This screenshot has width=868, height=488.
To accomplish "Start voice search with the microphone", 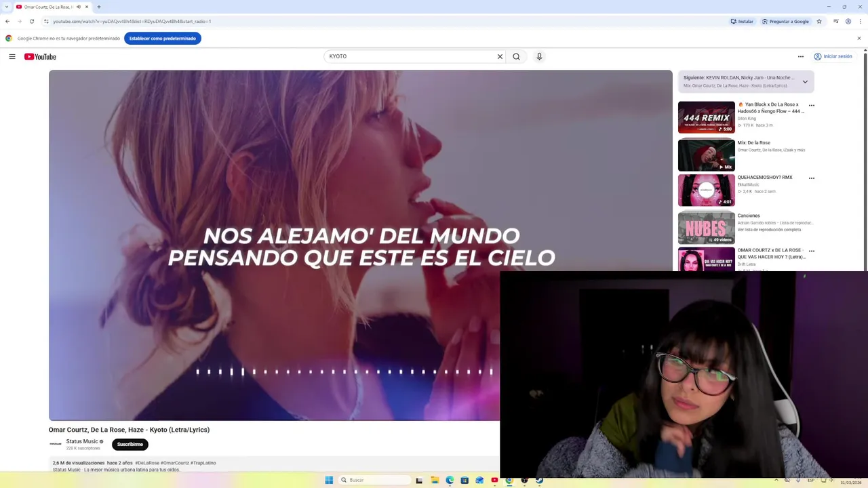I will coord(539,57).
